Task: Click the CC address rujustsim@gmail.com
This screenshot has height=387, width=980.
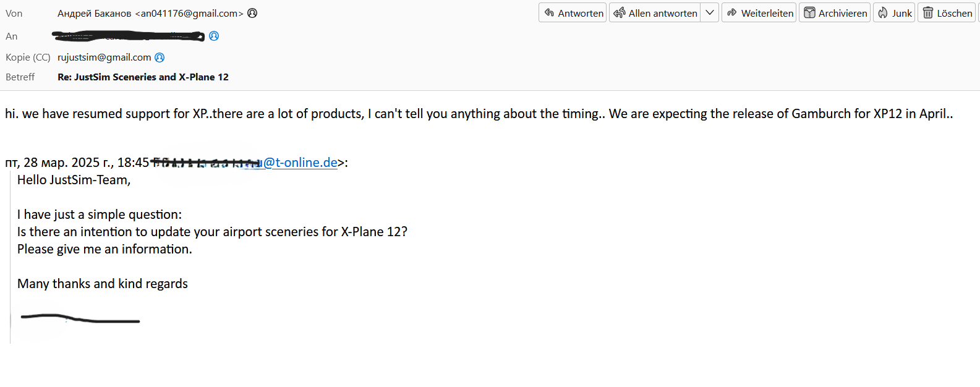Action: point(104,57)
